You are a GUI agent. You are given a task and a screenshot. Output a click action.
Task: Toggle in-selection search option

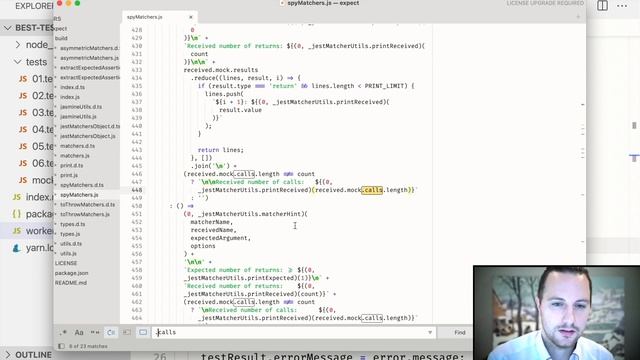pos(127,333)
